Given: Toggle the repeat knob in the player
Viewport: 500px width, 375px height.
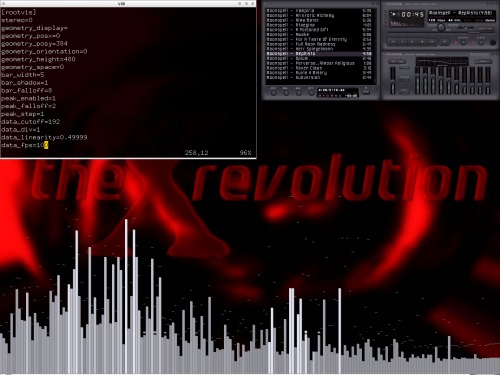Looking at the screenshot, I should tap(481, 43).
